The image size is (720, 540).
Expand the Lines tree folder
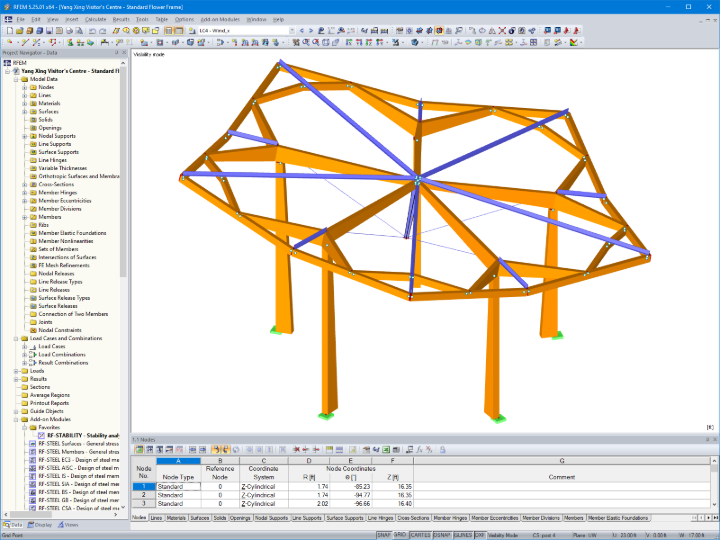click(x=25, y=96)
